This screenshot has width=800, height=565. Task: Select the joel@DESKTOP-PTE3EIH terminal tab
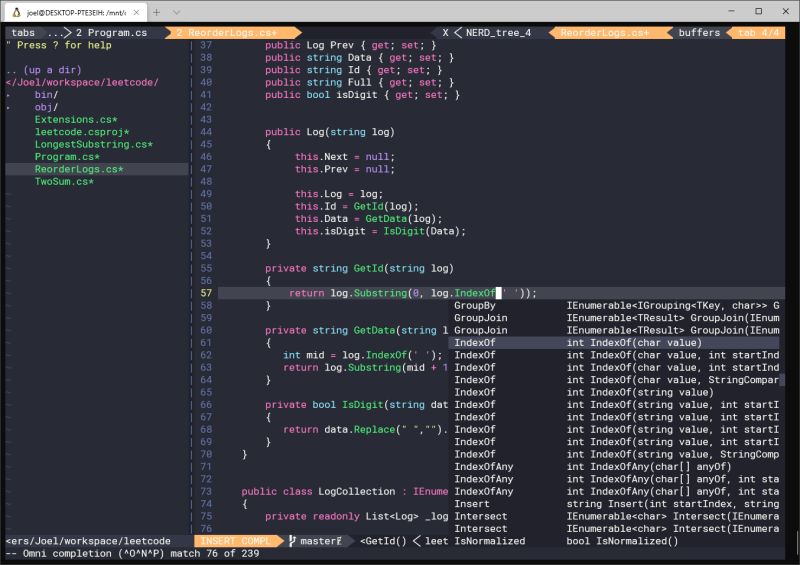click(76, 12)
